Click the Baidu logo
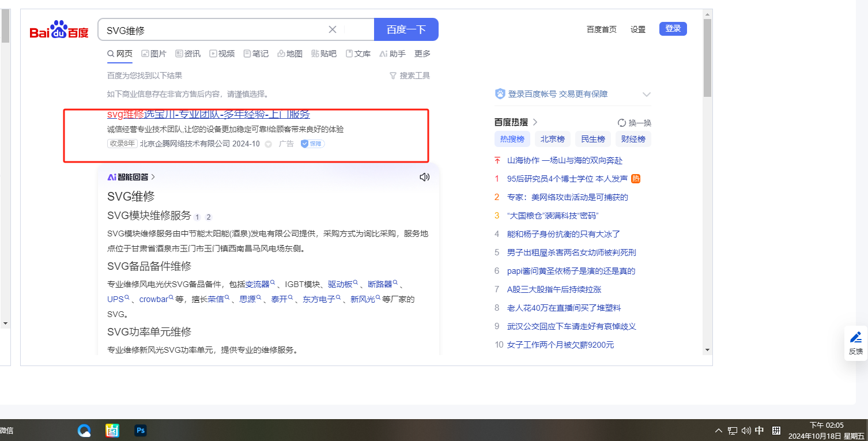The image size is (868, 441). (59, 30)
